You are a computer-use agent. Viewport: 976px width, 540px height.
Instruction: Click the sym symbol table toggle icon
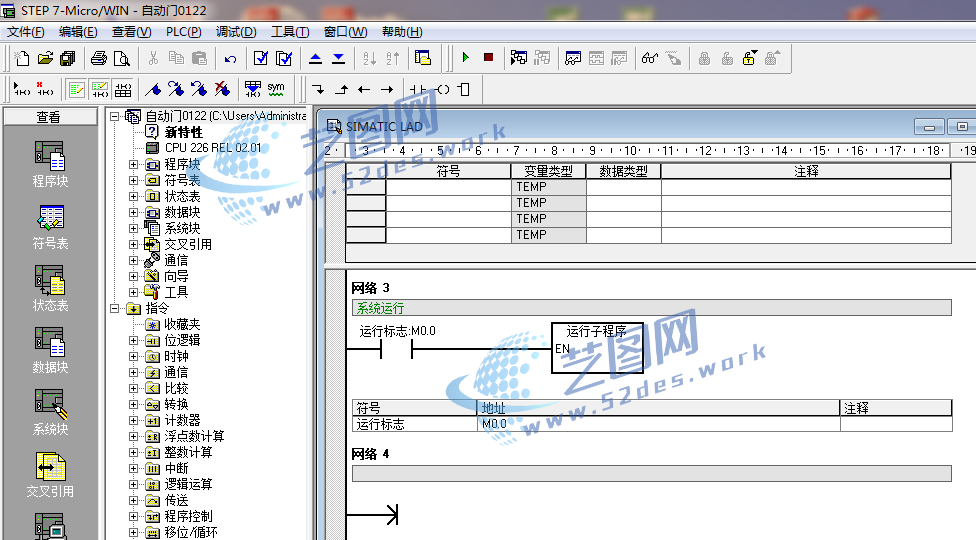click(x=276, y=90)
